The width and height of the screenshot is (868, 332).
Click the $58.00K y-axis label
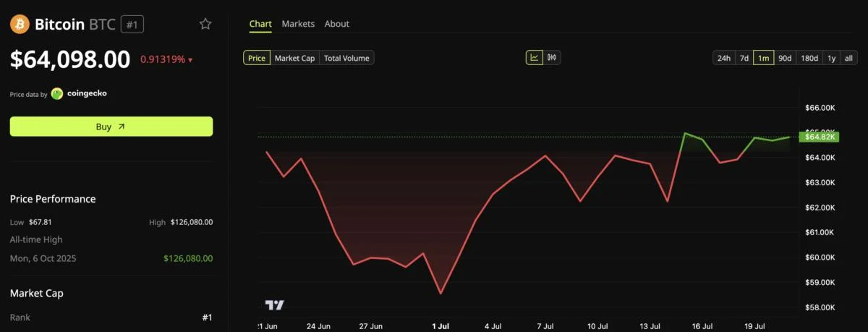(x=820, y=307)
